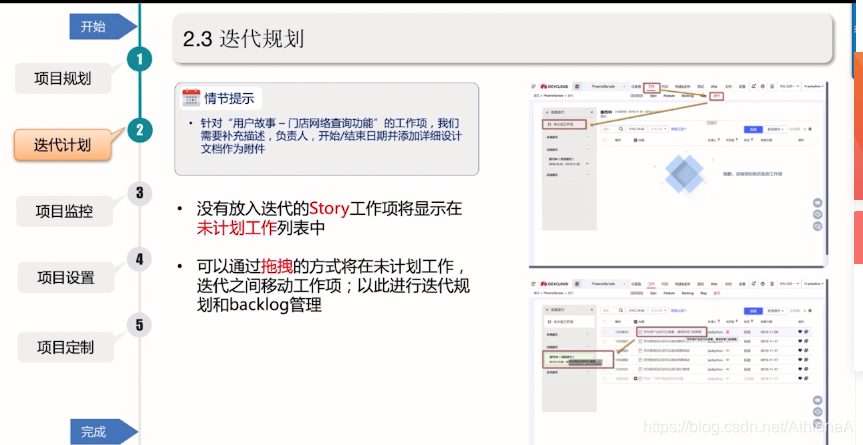Open the highlighted 迭代计划 step
This screenshot has height=445, width=863.
click(x=62, y=145)
